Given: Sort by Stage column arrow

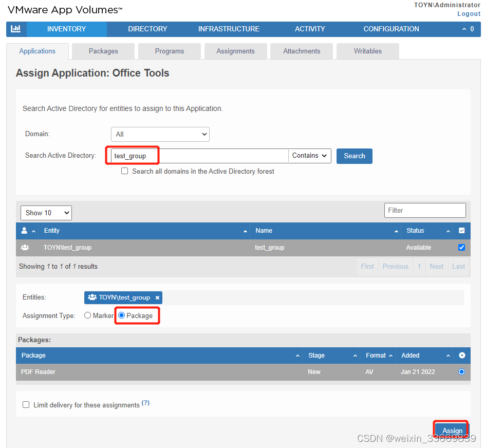Looking at the screenshot, I should (355, 356).
